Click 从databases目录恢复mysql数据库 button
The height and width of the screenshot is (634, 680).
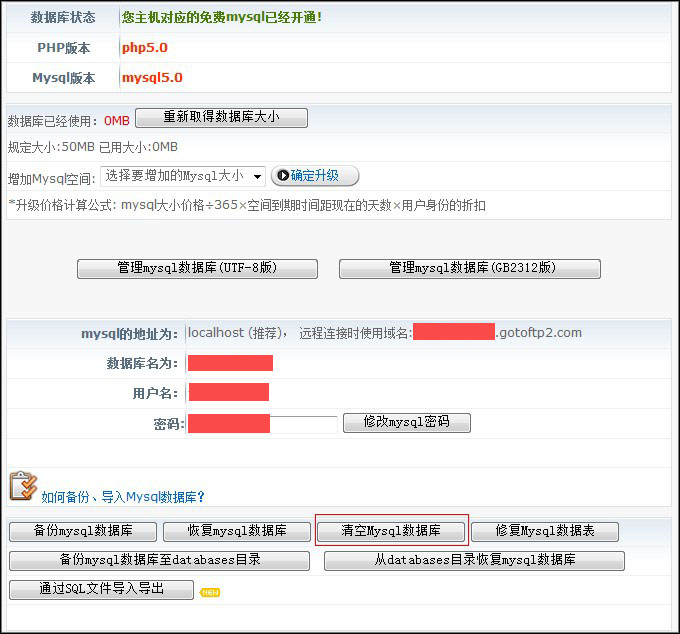pyautogui.click(x=474, y=560)
